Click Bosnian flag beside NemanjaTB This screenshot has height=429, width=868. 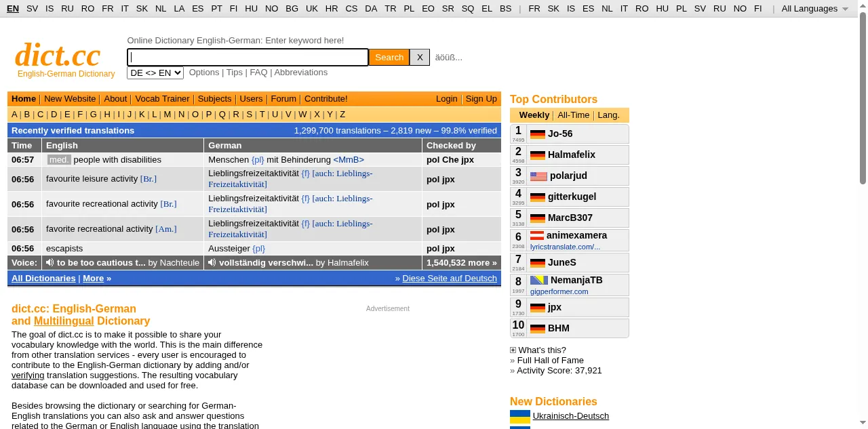pos(539,280)
